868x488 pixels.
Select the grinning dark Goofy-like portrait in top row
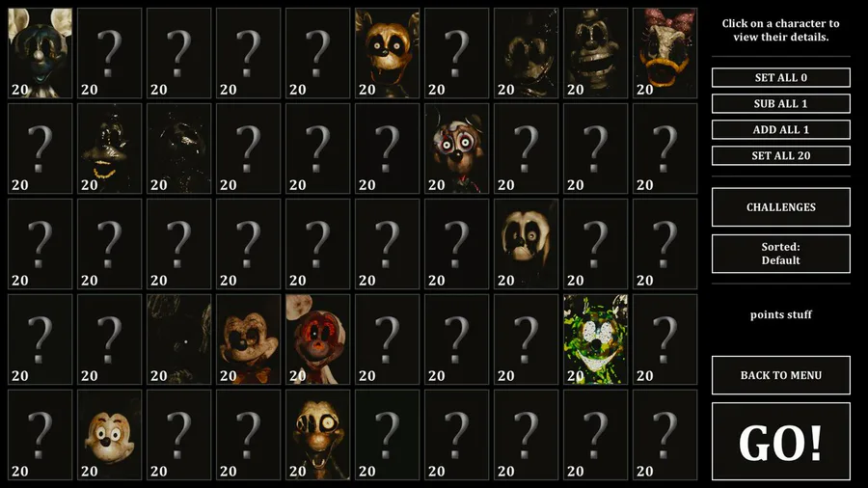[x=595, y=53]
